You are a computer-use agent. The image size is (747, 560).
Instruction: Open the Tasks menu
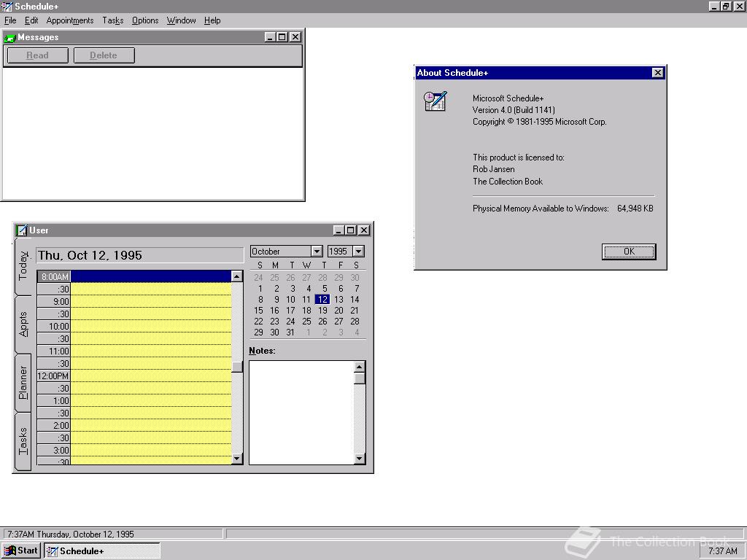113,20
